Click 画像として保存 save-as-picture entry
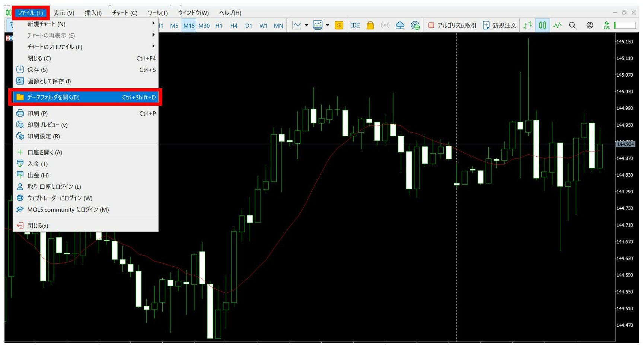Screen dimensions: 644x349 click(x=49, y=81)
